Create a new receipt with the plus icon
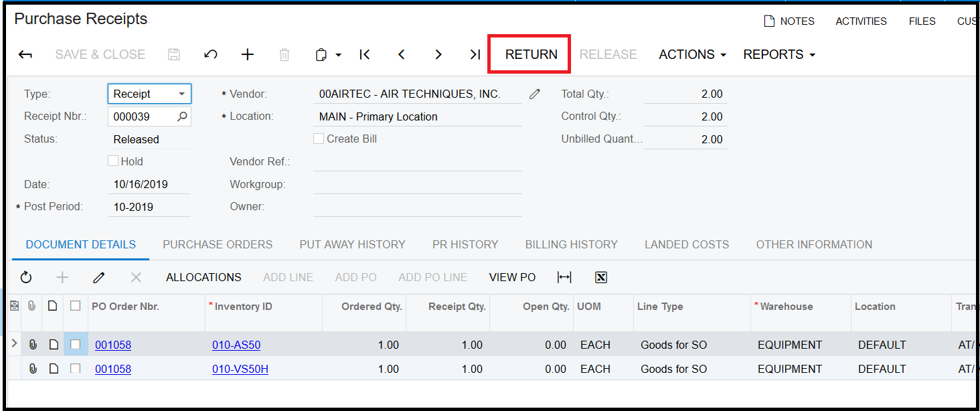Viewport: 980px width, 411px height. click(x=248, y=54)
